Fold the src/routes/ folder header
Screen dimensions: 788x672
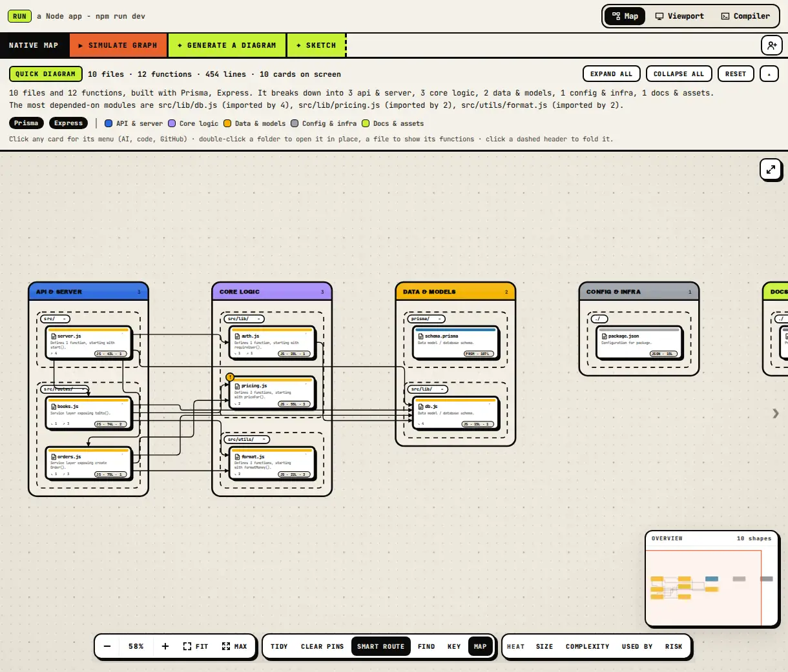(65, 389)
